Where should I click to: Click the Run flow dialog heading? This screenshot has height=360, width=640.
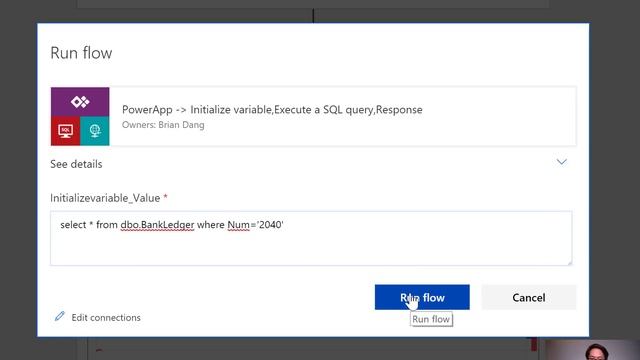(x=81, y=53)
